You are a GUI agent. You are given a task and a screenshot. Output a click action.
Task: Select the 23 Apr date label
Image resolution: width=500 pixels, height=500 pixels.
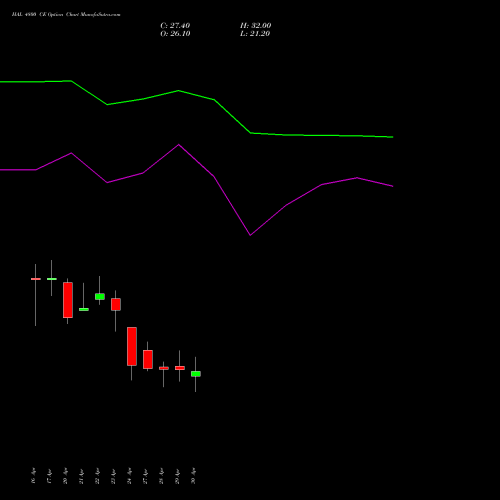[x=113, y=476]
